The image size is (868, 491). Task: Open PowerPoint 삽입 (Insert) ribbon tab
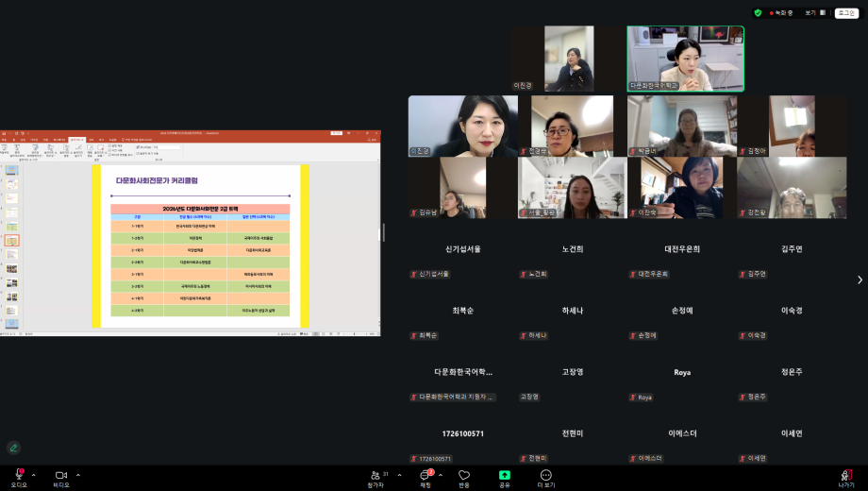pos(23,140)
